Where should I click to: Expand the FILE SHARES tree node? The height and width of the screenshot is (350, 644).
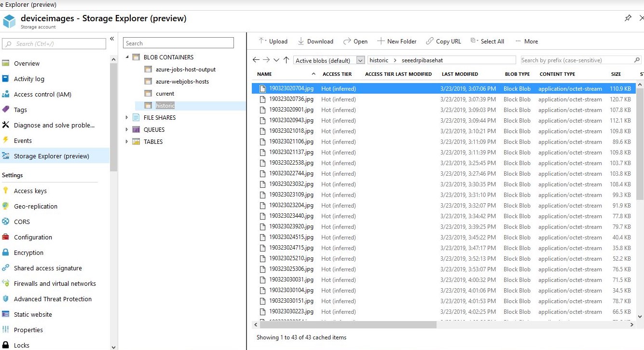click(127, 117)
